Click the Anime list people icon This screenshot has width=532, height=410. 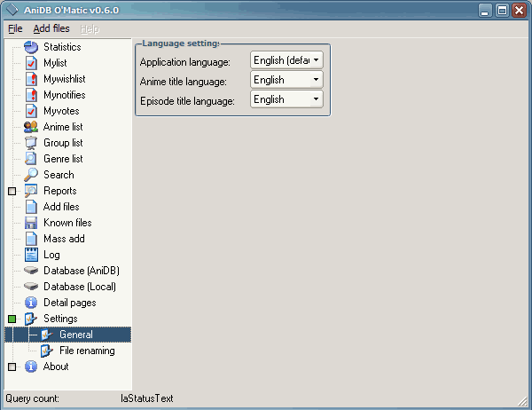coord(31,127)
